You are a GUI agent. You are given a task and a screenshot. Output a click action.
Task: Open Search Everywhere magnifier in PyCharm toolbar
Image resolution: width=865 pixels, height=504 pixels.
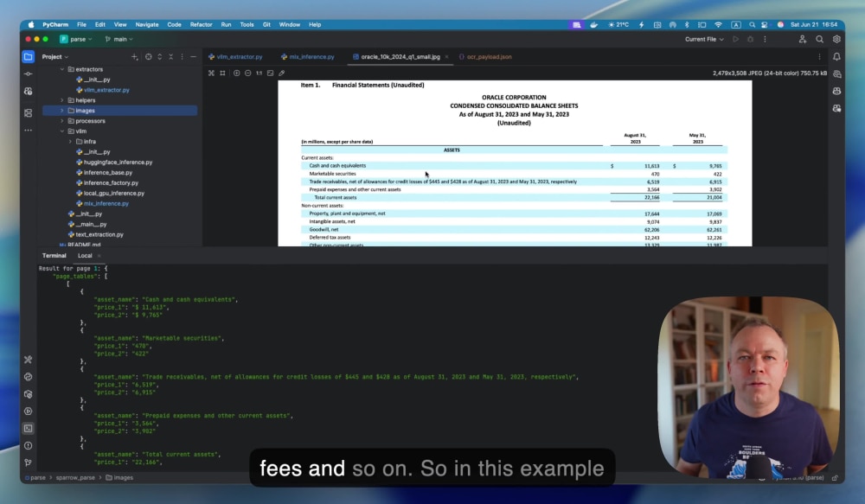(820, 39)
